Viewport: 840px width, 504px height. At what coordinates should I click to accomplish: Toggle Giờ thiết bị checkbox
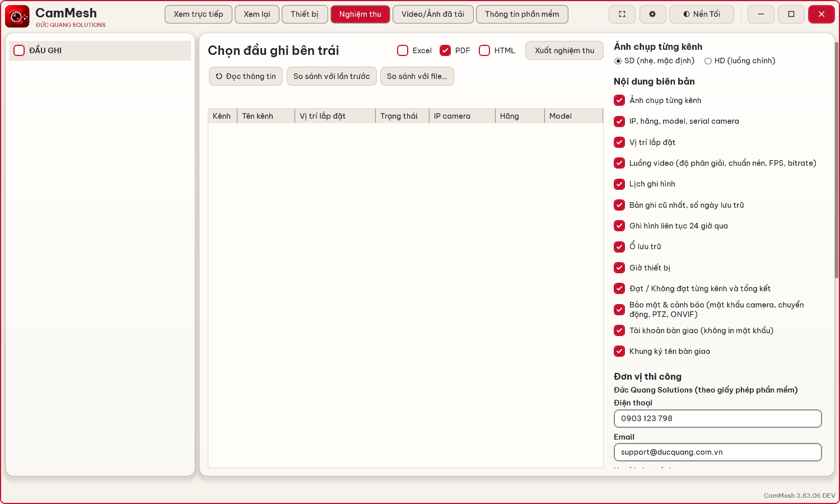click(x=619, y=268)
